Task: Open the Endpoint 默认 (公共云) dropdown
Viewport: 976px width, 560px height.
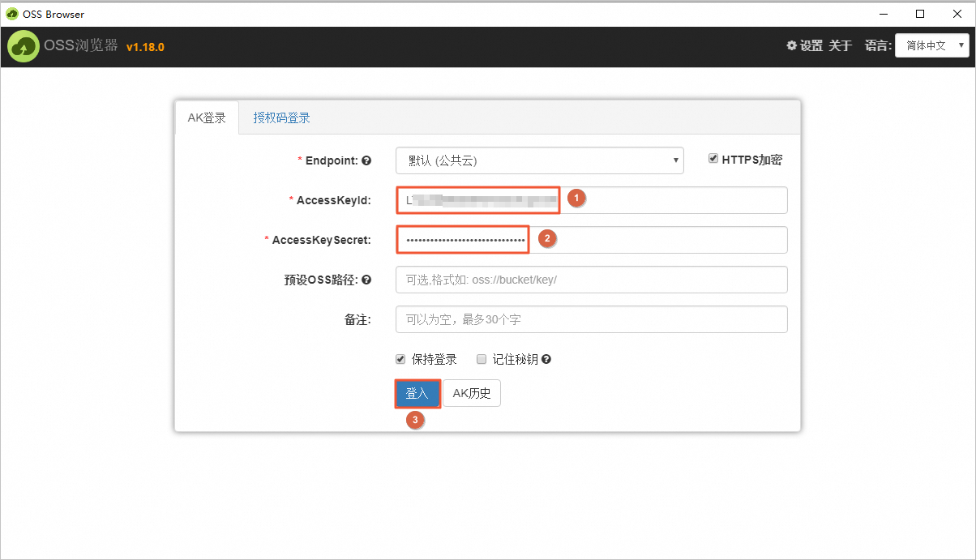Action: [x=540, y=160]
